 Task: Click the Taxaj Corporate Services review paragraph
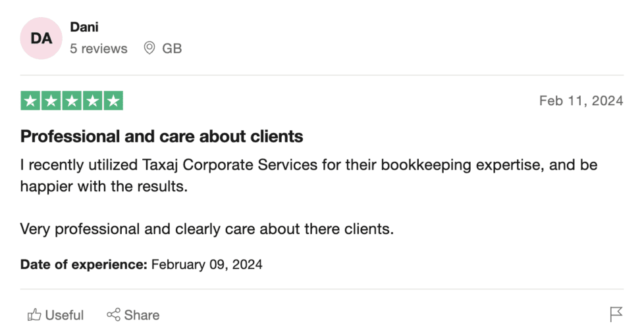pyautogui.click(x=309, y=176)
